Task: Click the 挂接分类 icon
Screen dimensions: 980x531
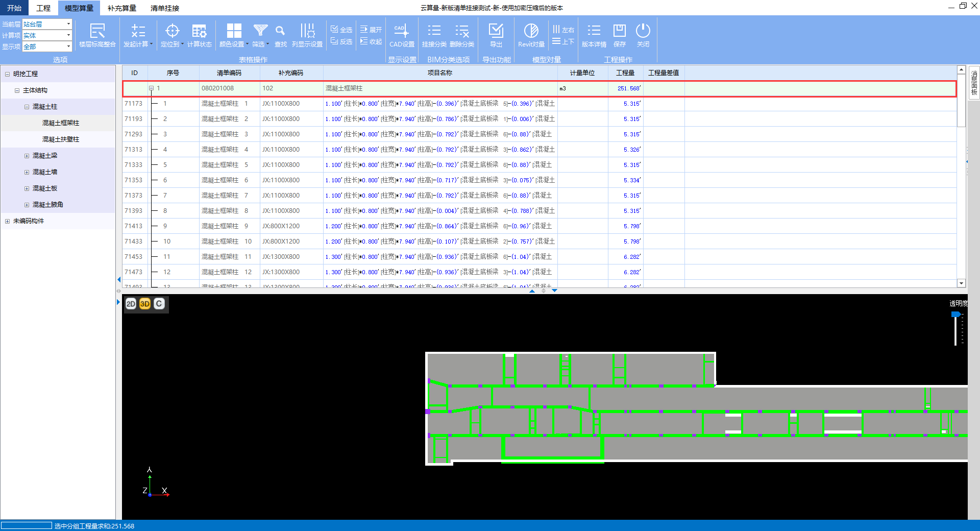Action: pyautogui.click(x=434, y=35)
